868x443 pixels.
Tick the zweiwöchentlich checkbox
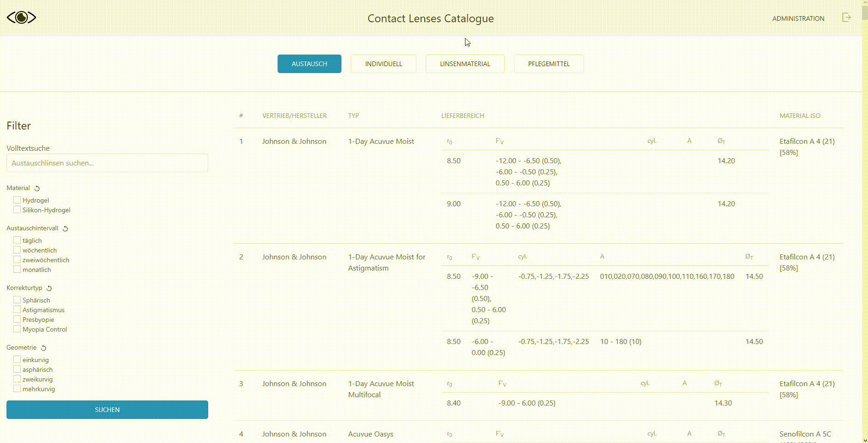[17, 259]
